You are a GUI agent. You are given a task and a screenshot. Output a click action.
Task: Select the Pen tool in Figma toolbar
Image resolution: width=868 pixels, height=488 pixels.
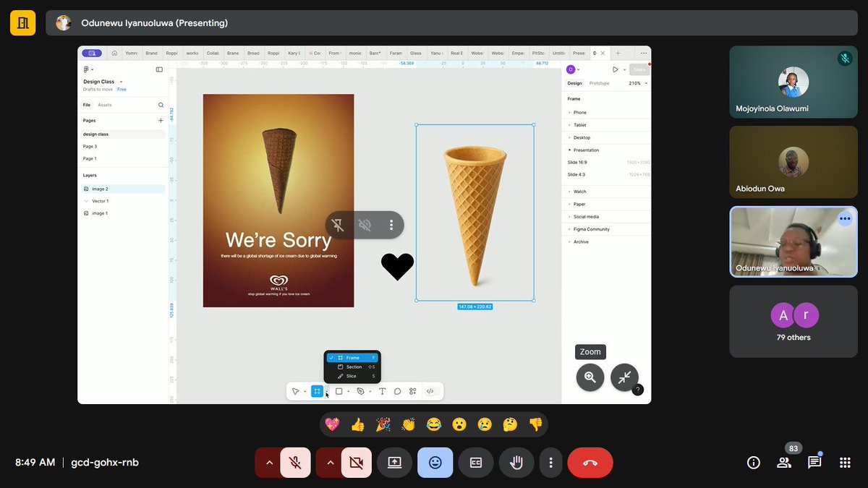[360, 391]
